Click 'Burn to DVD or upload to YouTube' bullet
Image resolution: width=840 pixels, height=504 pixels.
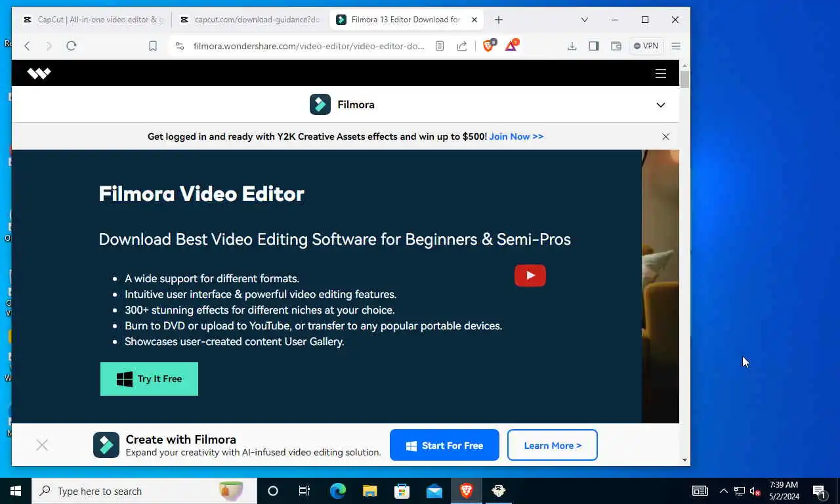point(314,325)
